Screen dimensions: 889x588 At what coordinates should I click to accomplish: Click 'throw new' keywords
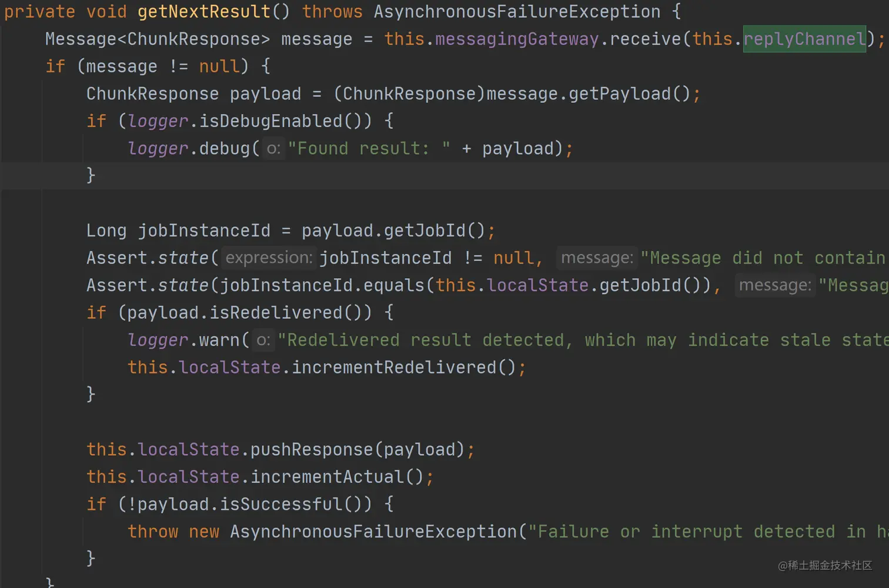(x=173, y=532)
